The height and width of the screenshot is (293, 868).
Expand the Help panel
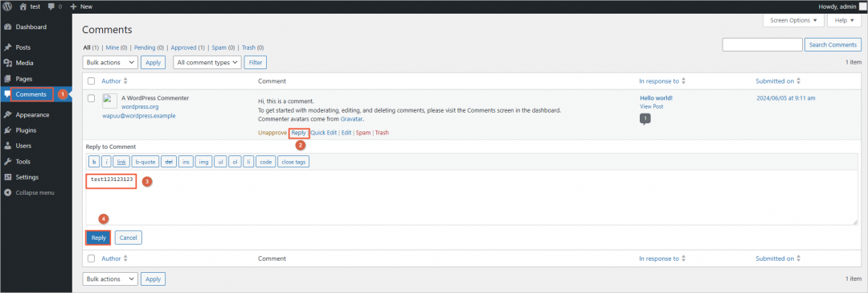pos(844,21)
